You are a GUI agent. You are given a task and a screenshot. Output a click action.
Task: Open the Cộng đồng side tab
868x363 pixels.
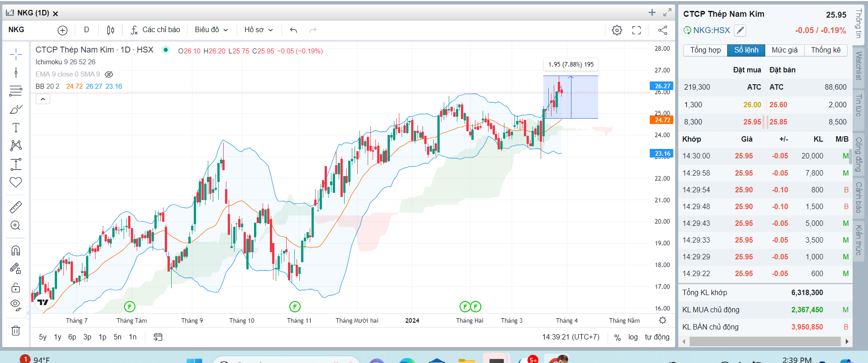[858, 155]
